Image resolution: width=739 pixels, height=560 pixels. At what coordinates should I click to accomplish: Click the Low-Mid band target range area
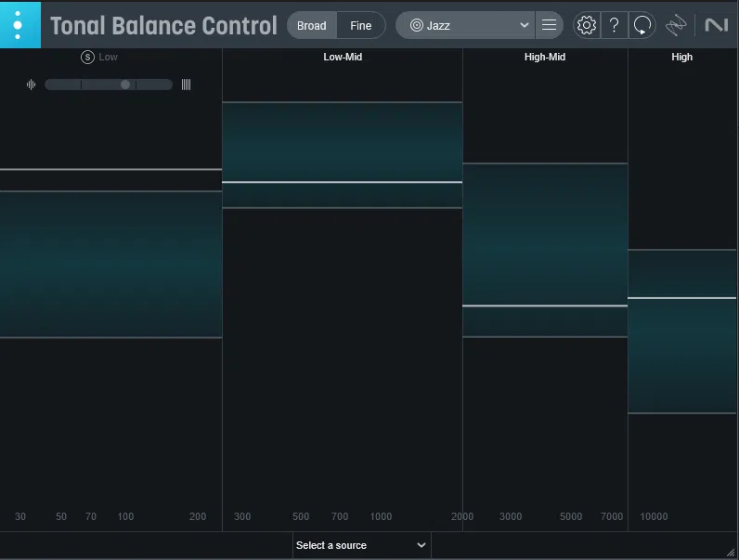(343, 154)
